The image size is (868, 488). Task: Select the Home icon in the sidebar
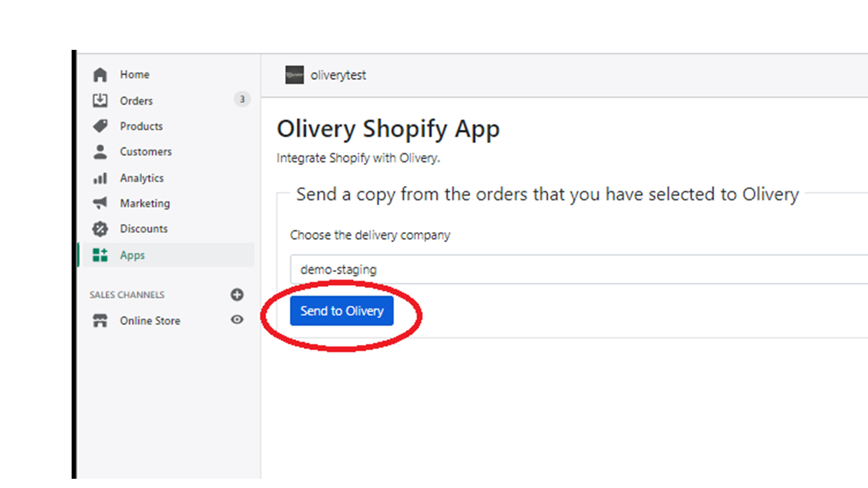(100, 74)
